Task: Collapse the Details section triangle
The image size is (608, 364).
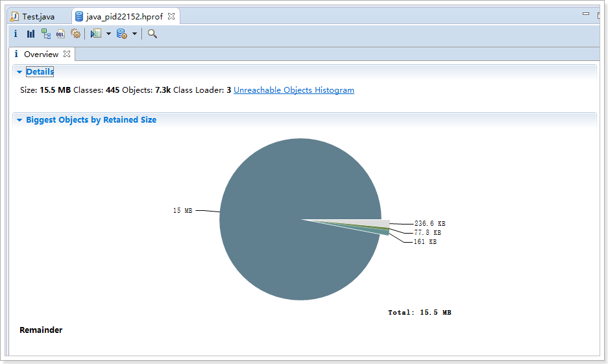Action: click(19, 72)
